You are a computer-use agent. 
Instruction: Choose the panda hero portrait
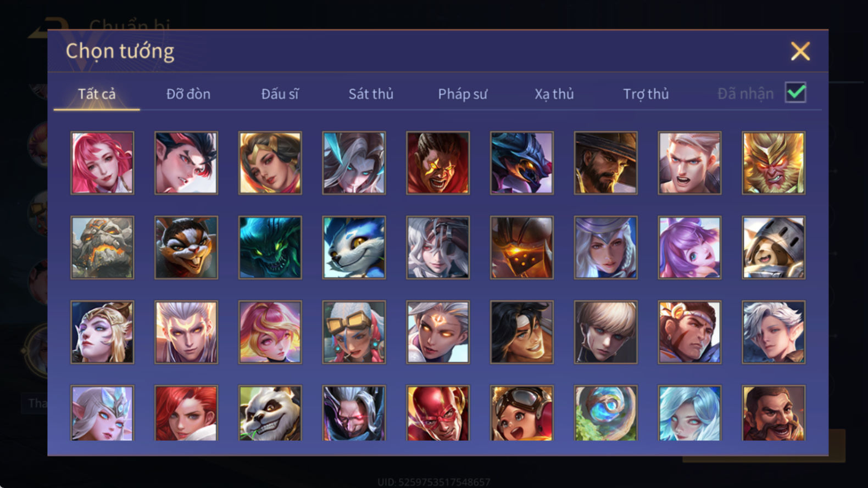click(270, 413)
